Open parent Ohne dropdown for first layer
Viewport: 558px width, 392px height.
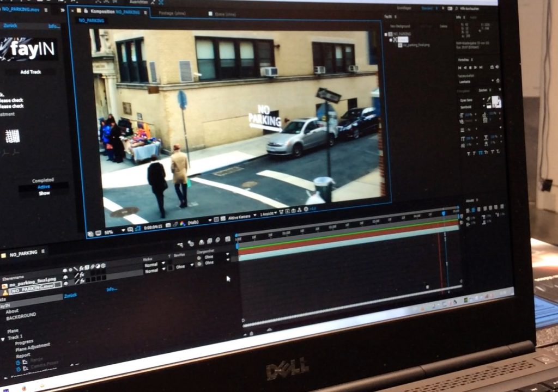point(216,257)
